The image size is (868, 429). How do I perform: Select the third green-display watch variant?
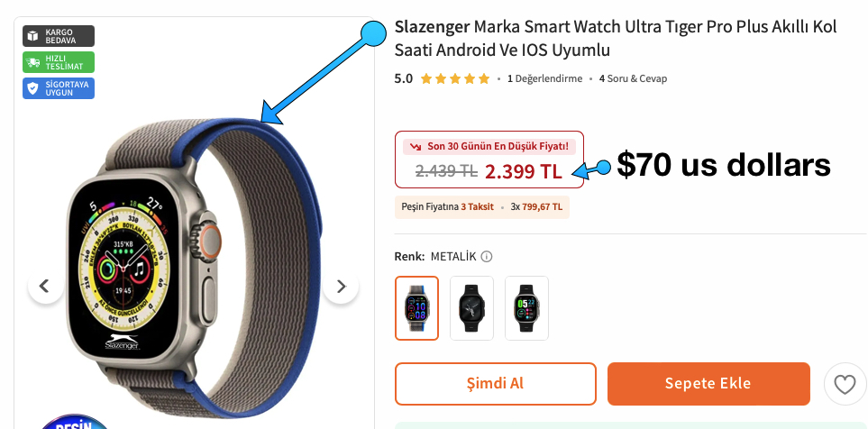pyautogui.click(x=526, y=307)
